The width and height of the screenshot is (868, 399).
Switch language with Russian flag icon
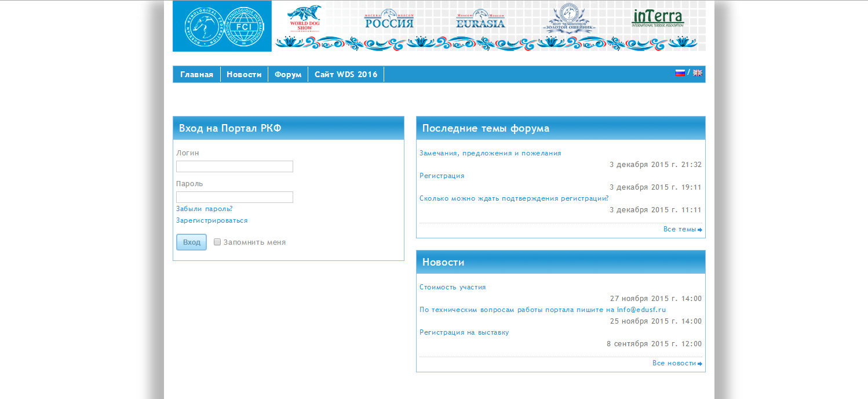pos(680,73)
